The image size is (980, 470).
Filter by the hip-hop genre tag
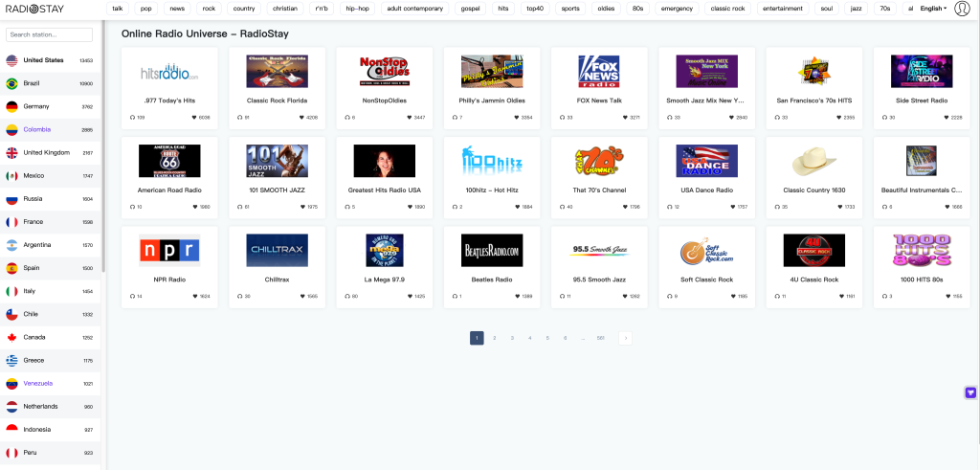click(359, 9)
